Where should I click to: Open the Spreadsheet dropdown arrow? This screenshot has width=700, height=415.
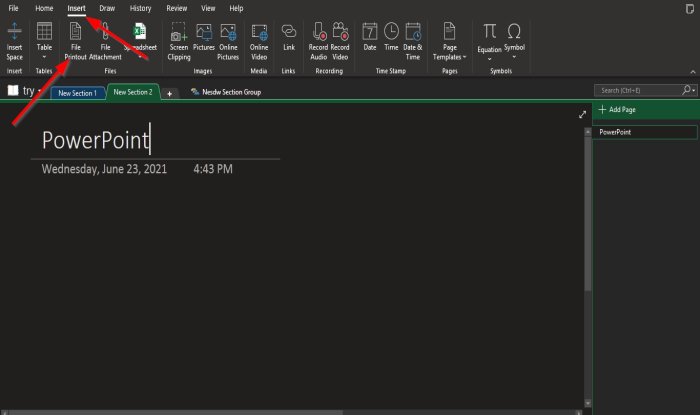[x=140, y=57]
